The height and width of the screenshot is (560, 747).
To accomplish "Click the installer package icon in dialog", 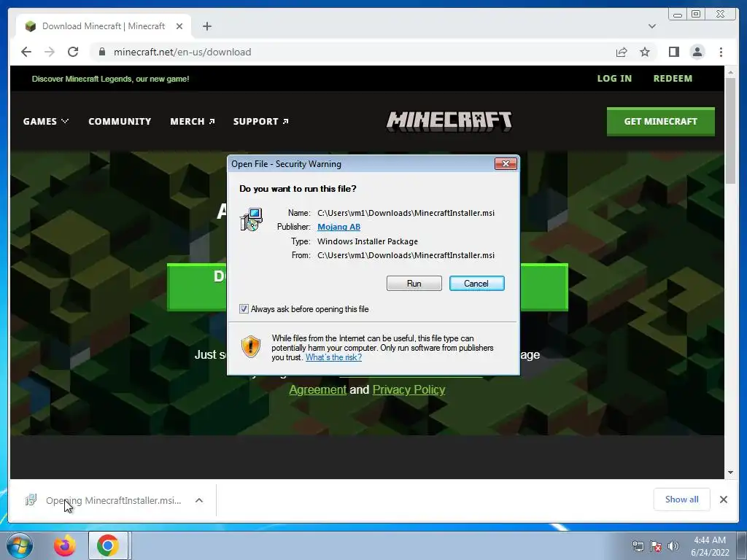I will coord(251,219).
